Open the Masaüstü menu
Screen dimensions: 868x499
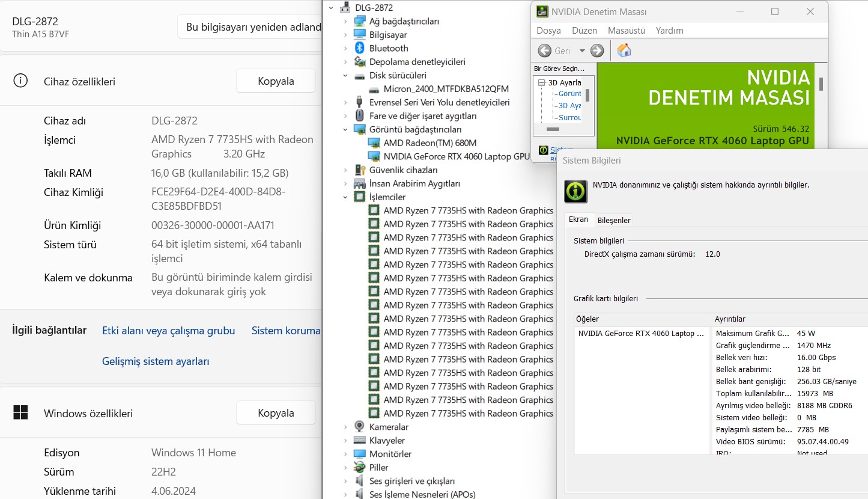pos(627,30)
